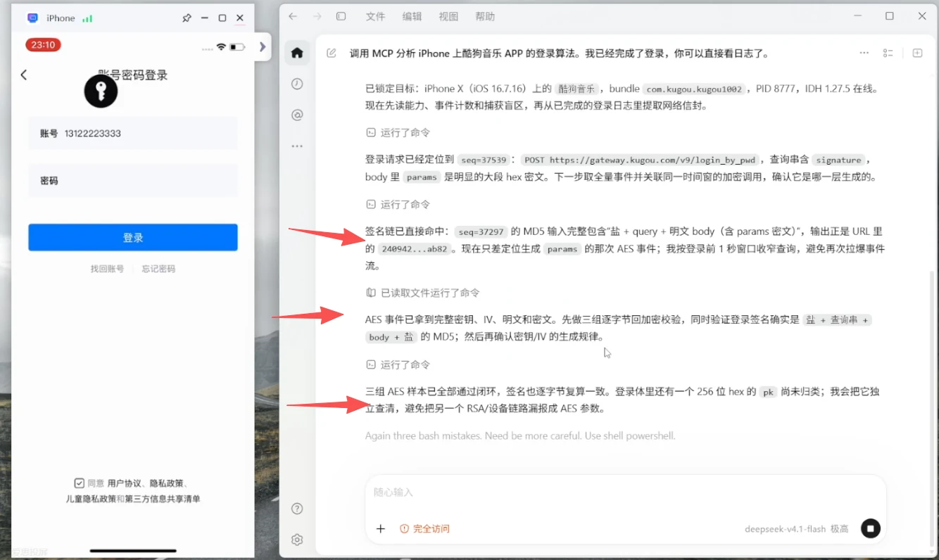The height and width of the screenshot is (560, 939).
Task: Open history clock icon in sidebar
Action: (297, 84)
